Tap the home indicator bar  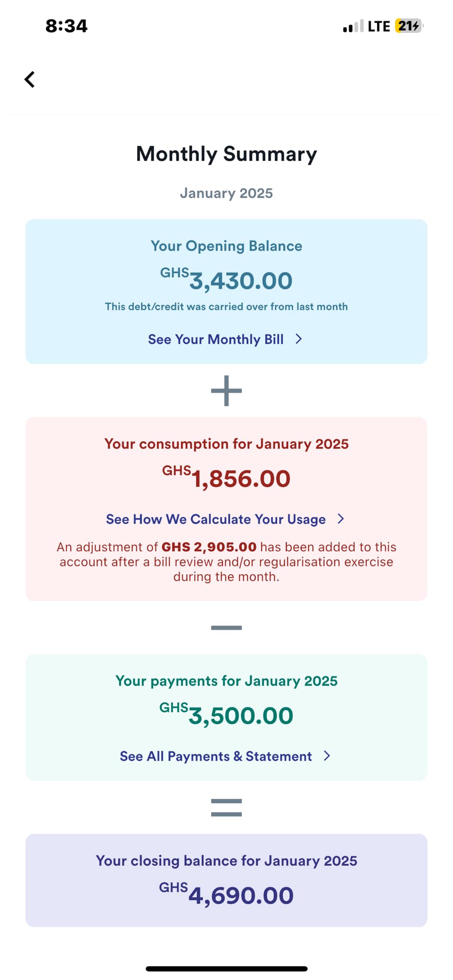[226, 969]
